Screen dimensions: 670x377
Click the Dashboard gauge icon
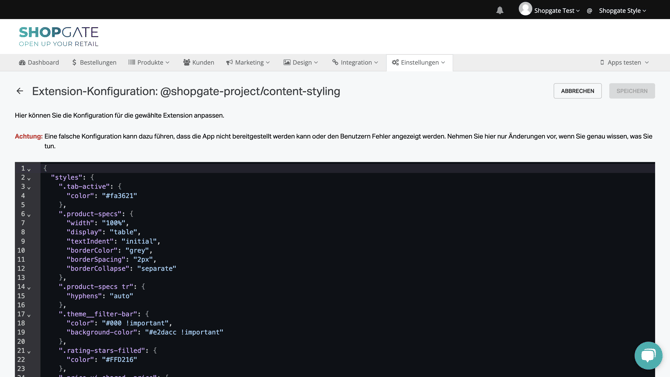pos(22,62)
